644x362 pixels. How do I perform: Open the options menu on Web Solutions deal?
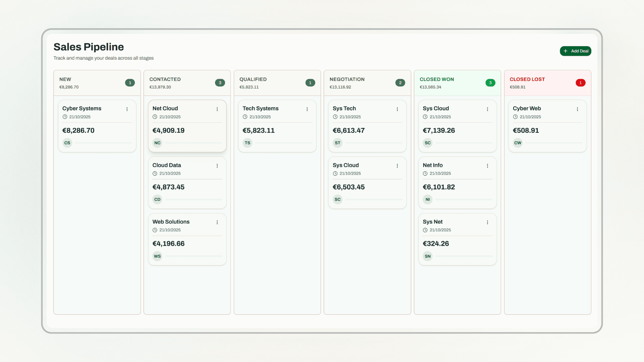click(217, 222)
